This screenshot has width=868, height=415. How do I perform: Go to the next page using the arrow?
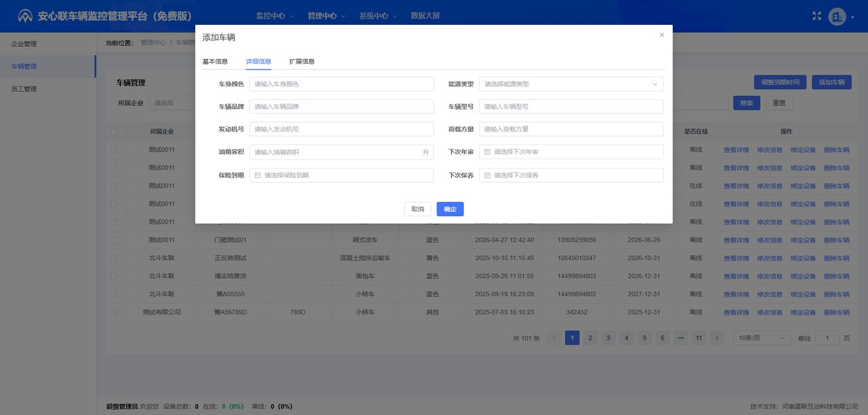click(x=717, y=338)
